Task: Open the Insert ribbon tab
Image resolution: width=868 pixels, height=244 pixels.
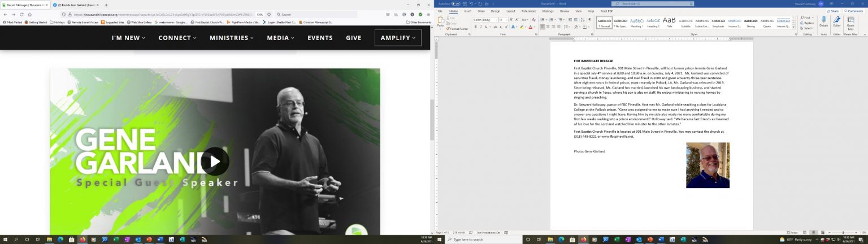Action: 468,11
